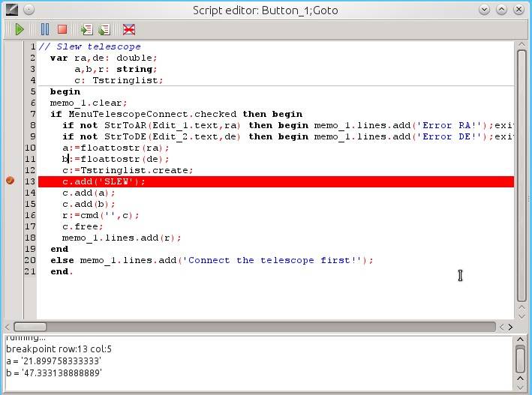Click line number 7 in gutter
The width and height of the screenshot is (532, 395).
point(32,114)
